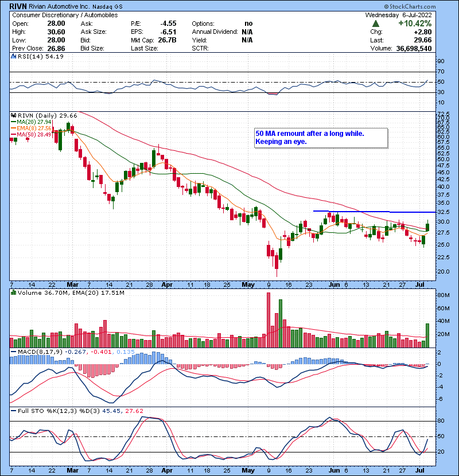Image resolution: width=459 pixels, height=476 pixels.
Task: Click the green up-triangle beside +10.42%
Action: click(x=376, y=24)
